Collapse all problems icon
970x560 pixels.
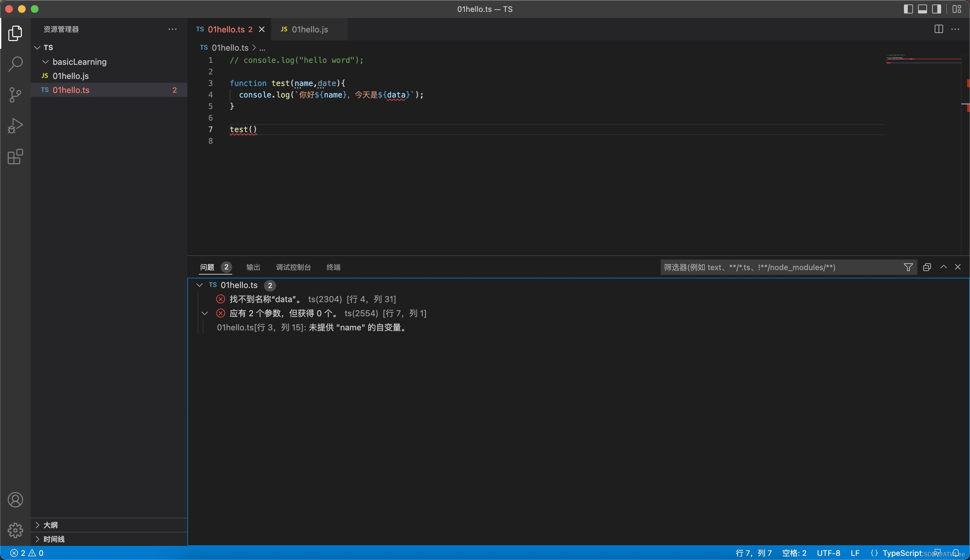(927, 267)
